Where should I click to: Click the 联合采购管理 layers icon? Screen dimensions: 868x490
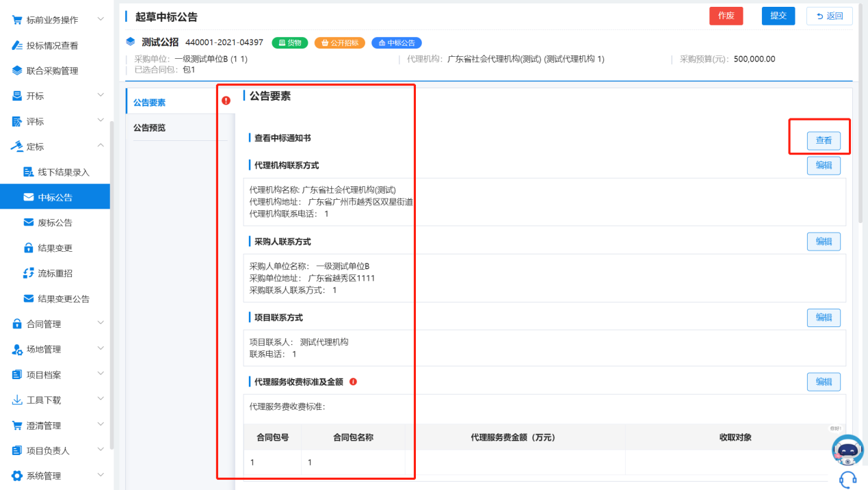pos(18,70)
